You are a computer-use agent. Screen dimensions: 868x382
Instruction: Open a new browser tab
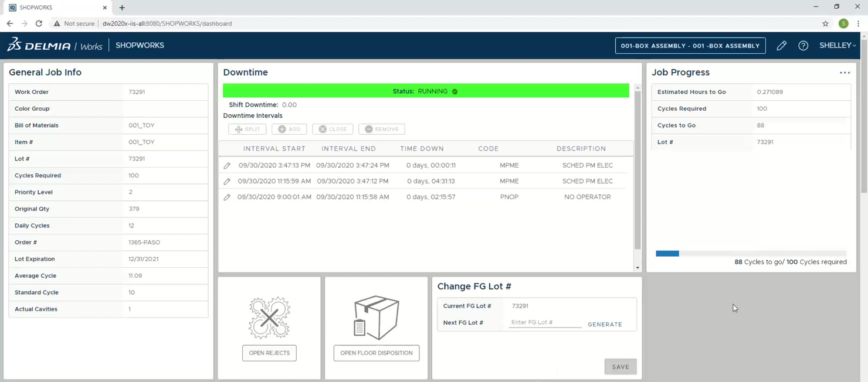(x=121, y=8)
